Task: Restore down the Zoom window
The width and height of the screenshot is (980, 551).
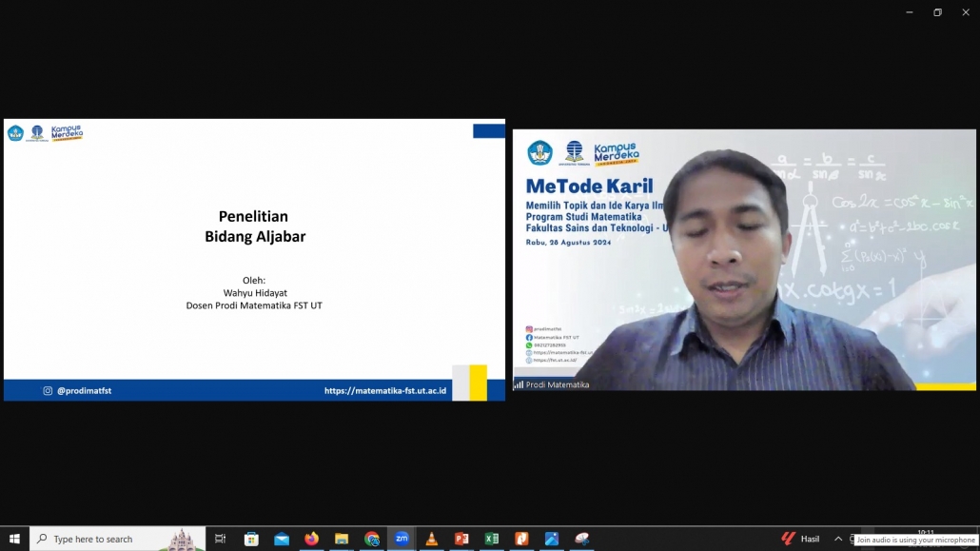Action: 937,11
